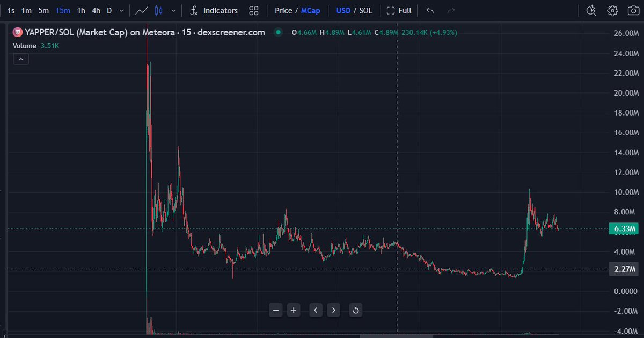Select the D daily timeframe
Image resolution: width=644 pixels, height=338 pixels.
pyautogui.click(x=109, y=10)
